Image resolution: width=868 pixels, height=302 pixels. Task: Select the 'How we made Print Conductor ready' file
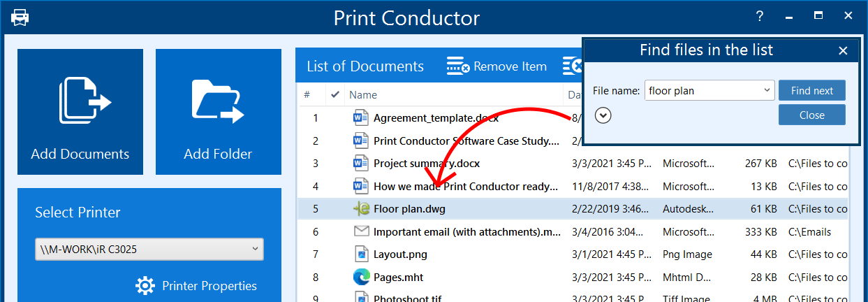pos(466,186)
